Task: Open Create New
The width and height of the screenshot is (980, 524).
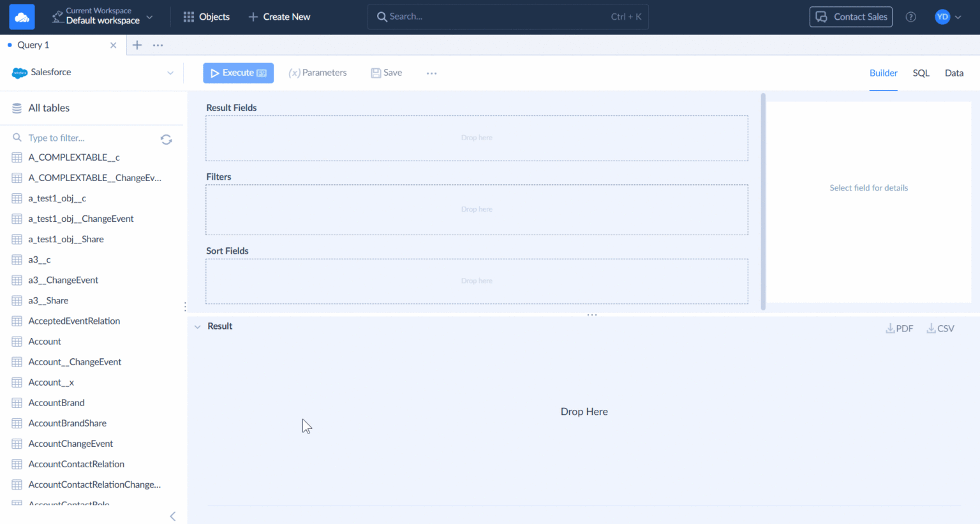Action: 279,17
